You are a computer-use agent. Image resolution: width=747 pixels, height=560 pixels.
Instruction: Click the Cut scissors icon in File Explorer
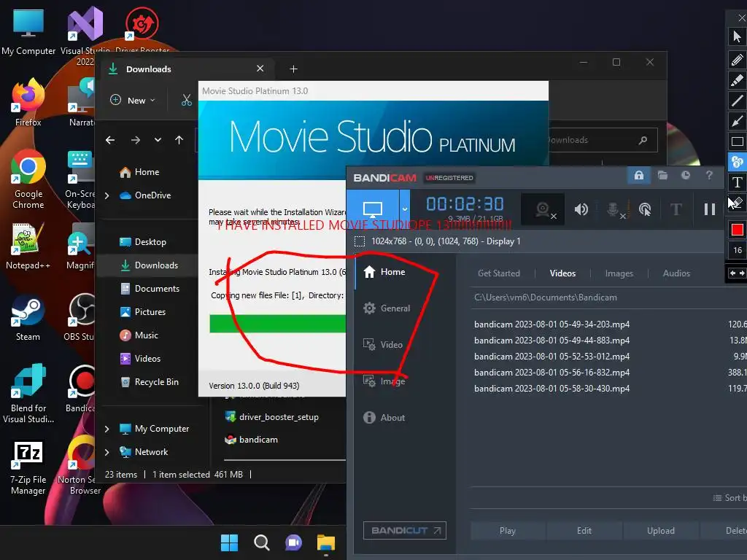pos(186,101)
